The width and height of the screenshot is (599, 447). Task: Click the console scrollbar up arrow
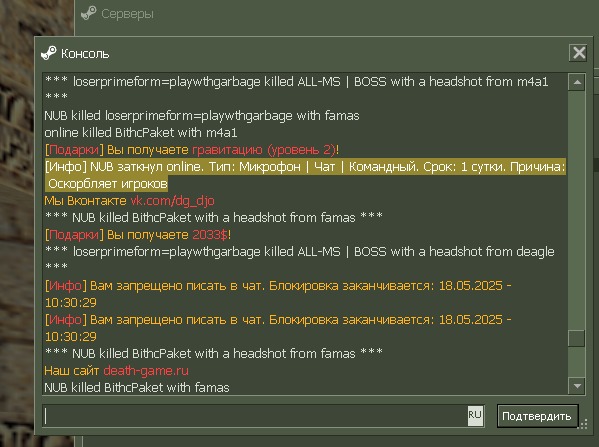[x=577, y=82]
